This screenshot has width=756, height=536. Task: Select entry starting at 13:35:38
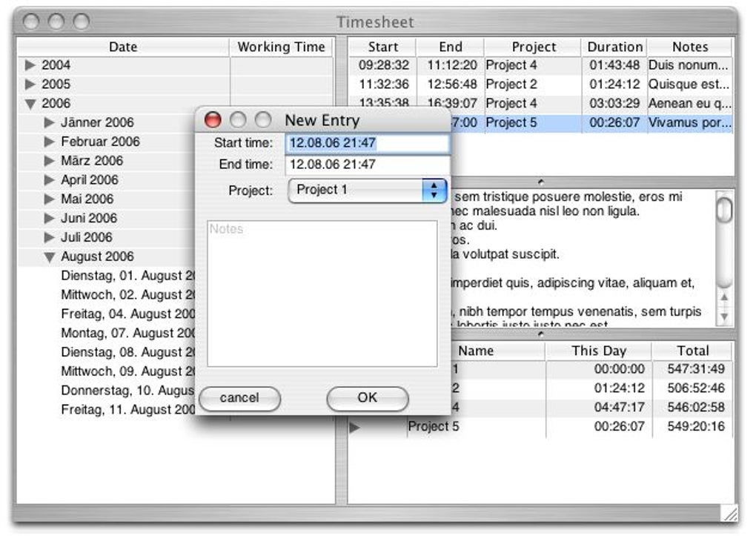(540, 103)
